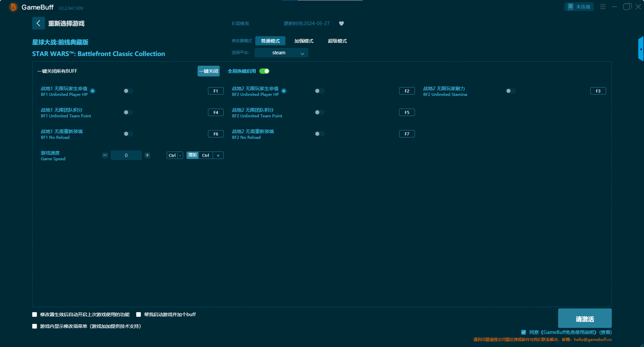This screenshot has width=644, height=347.
Task: Click the GameBuff logo icon
Action: pos(13,7)
